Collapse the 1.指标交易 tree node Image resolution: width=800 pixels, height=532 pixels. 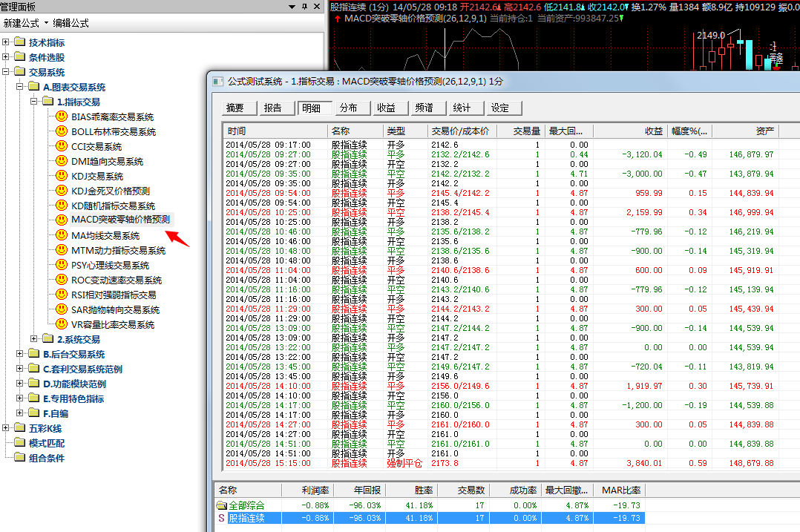(34, 102)
